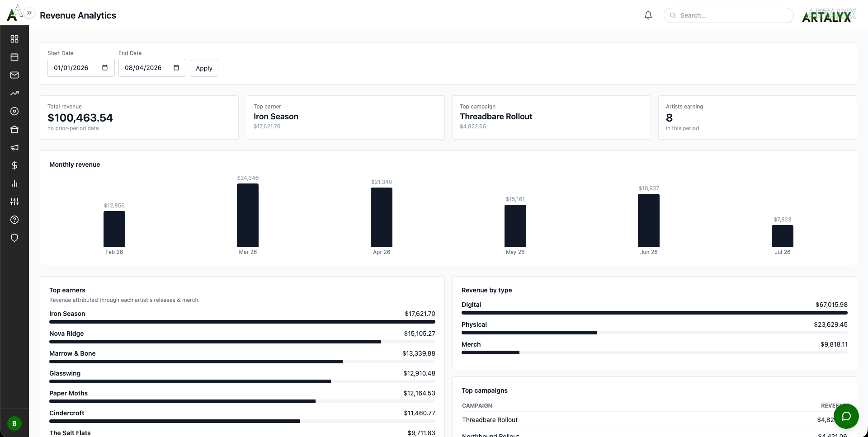Click Marrow & Bone earner name
Viewport: 868px width, 437px height.
tap(72, 353)
